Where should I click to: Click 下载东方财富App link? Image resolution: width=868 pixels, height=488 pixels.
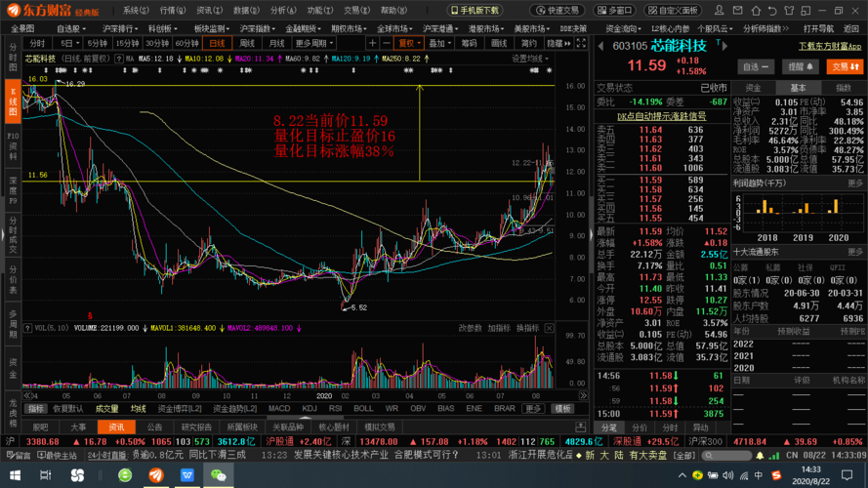(830, 47)
